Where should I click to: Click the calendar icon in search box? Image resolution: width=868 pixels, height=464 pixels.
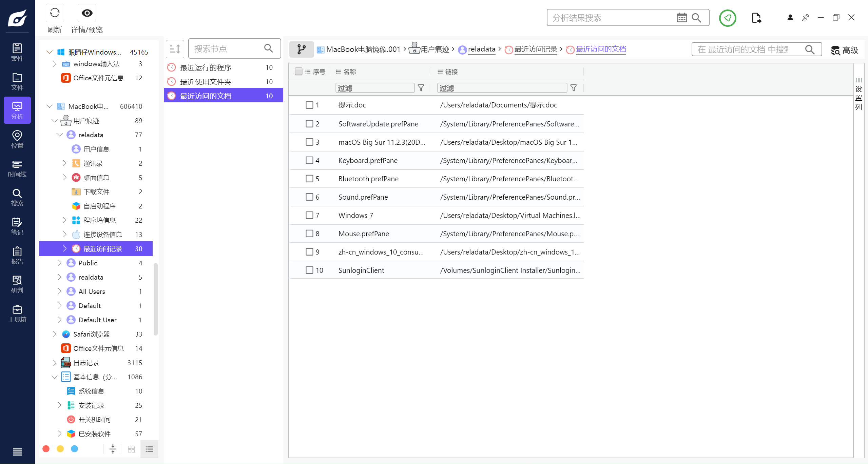[681, 18]
